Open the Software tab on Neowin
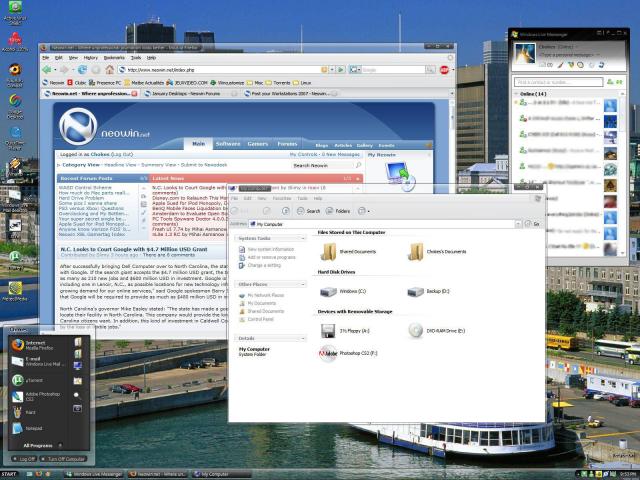The height and width of the screenshot is (480, 640). (228, 144)
